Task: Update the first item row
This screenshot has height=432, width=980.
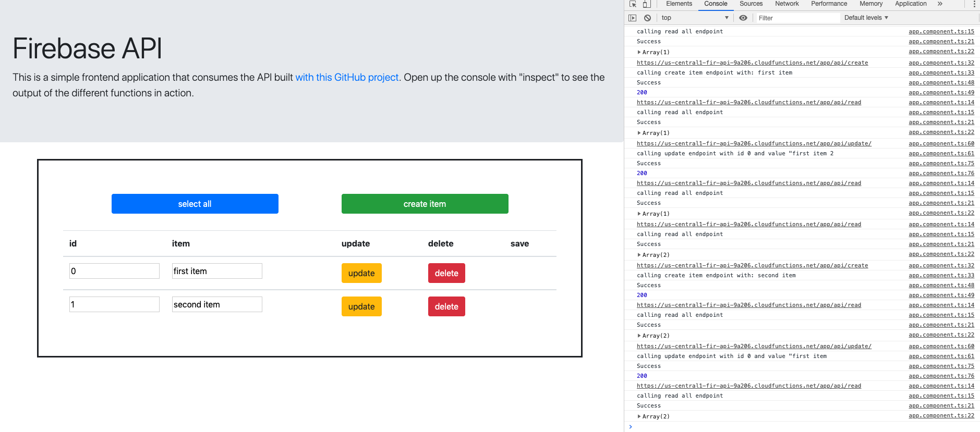Action: point(361,273)
